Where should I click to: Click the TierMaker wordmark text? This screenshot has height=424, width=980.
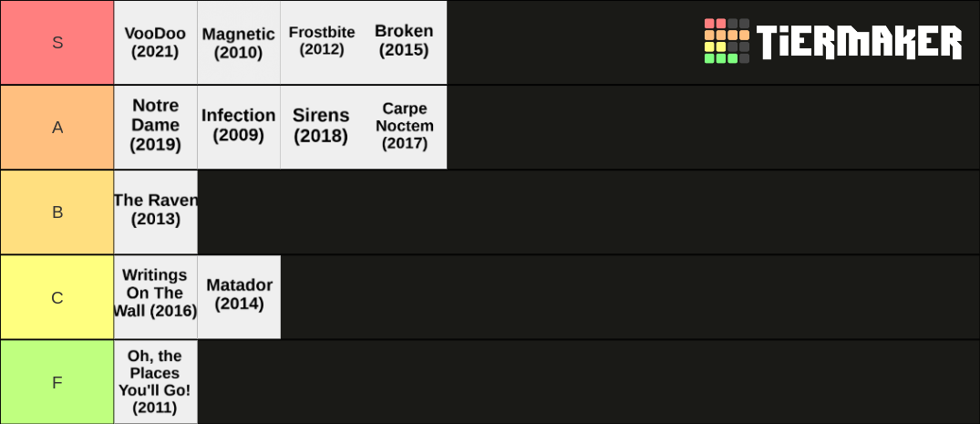point(859,42)
